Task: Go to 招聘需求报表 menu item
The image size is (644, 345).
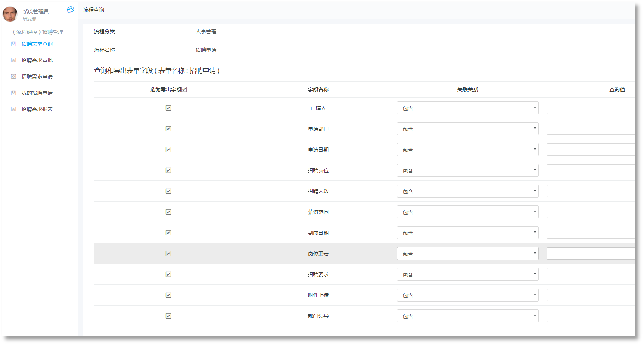Action: (37, 109)
